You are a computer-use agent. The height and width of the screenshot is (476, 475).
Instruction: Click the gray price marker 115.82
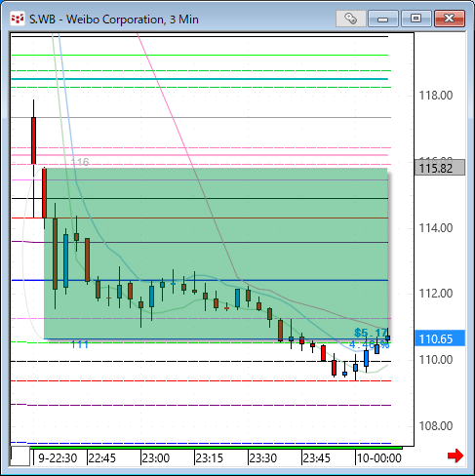(440, 168)
